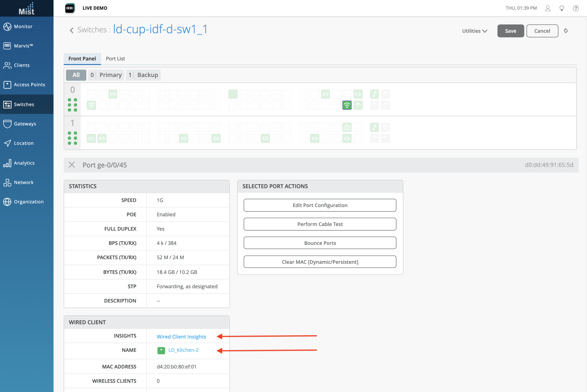Open Analytics section
Viewport: 587px width, 392px height.
(x=24, y=163)
